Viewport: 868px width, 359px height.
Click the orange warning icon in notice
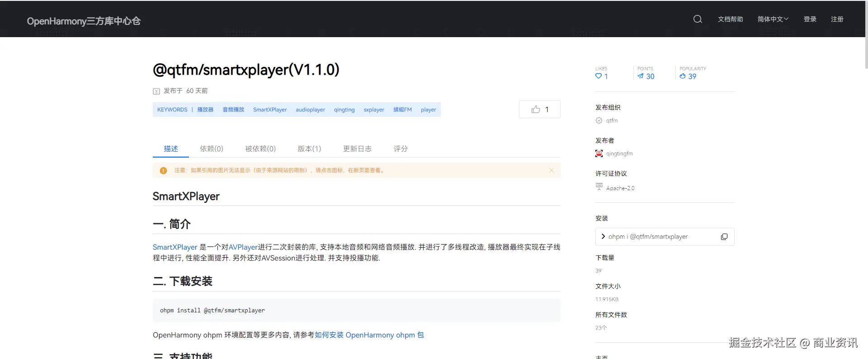click(164, 171)
